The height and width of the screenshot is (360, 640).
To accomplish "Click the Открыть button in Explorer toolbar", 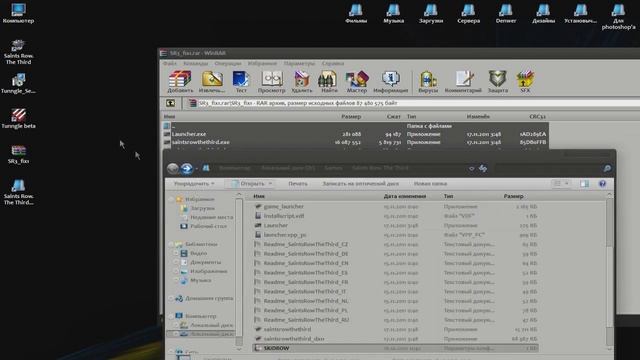I will point(248,184).
